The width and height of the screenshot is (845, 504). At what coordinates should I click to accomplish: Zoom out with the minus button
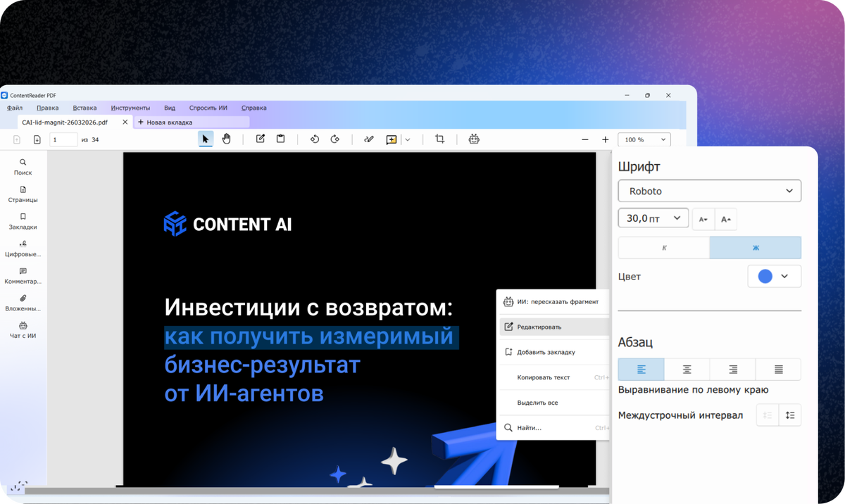(584, 139)
